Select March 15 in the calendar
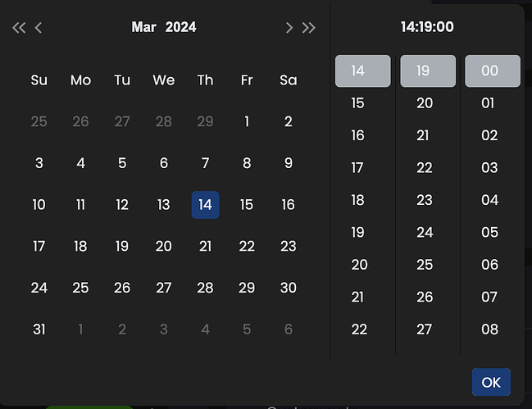The height and width of the screenshot is (409, 532). [247, 205]
